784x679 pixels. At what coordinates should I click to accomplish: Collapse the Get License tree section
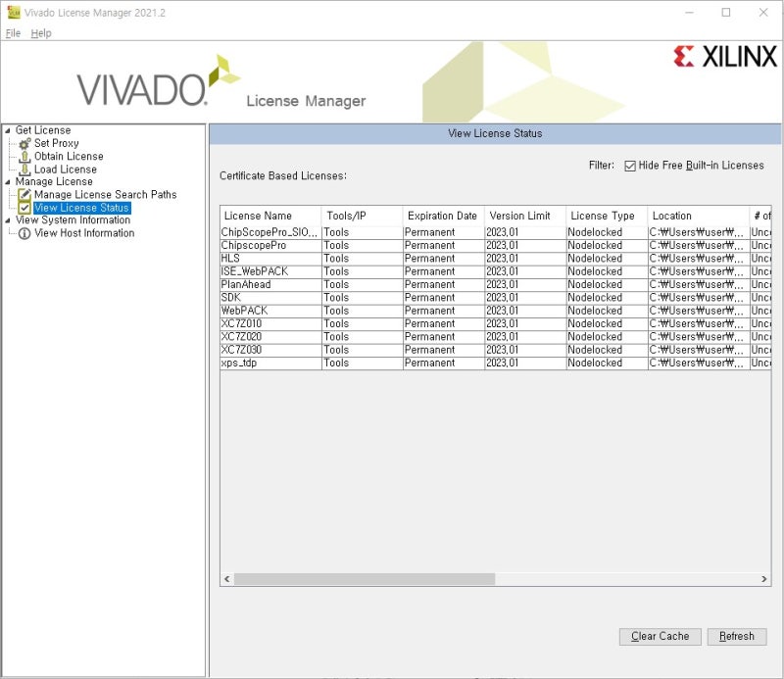click(x=7, y=130)
